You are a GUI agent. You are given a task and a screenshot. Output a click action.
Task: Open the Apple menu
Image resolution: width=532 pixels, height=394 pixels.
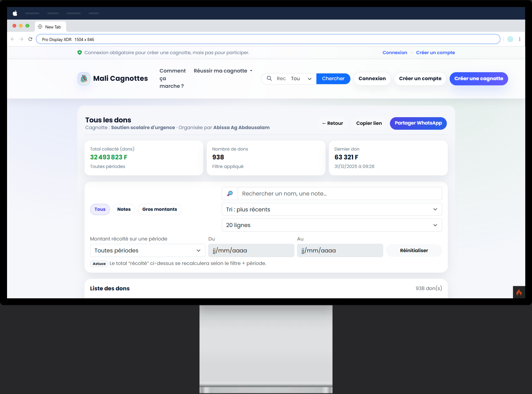[15, 13]
